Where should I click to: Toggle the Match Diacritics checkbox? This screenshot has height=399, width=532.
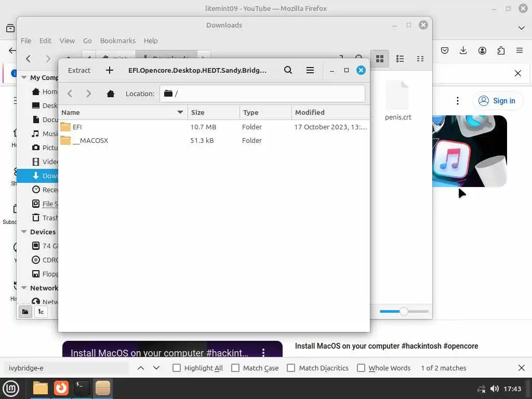[291, 368]
